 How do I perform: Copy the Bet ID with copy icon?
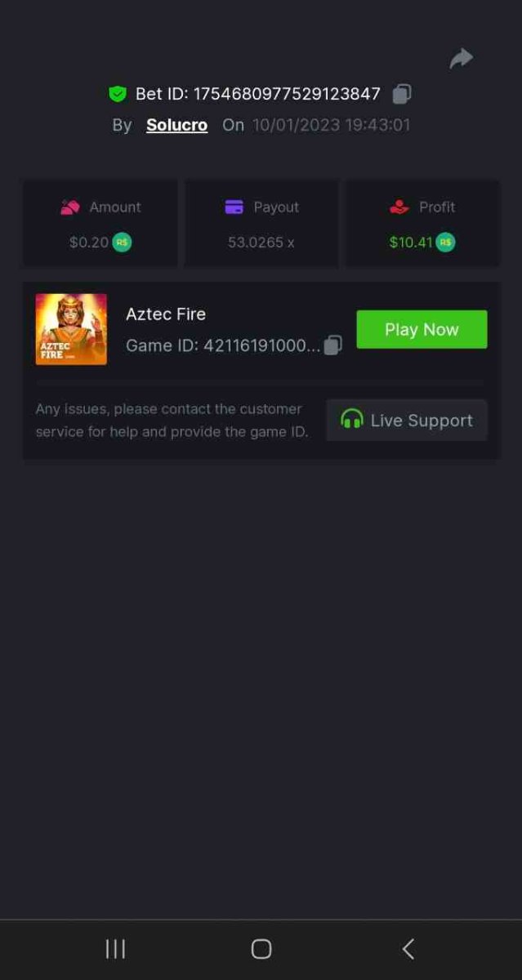(x=401, y=94)
